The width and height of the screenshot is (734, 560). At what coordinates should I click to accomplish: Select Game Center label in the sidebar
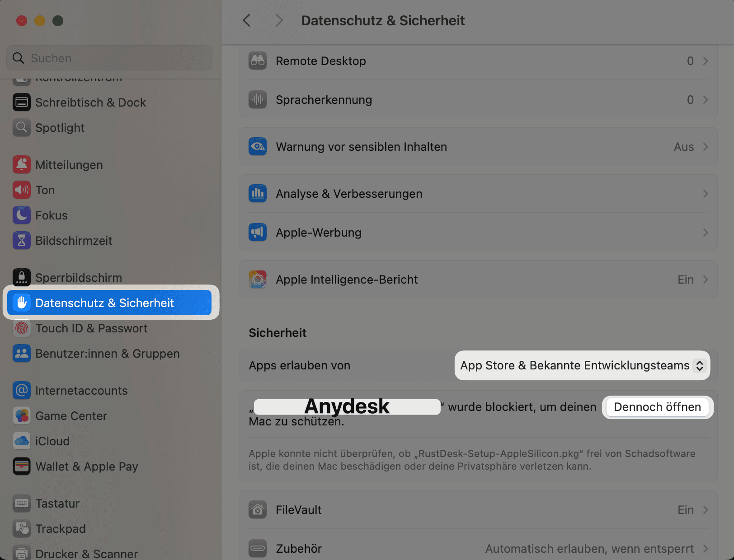71,416
